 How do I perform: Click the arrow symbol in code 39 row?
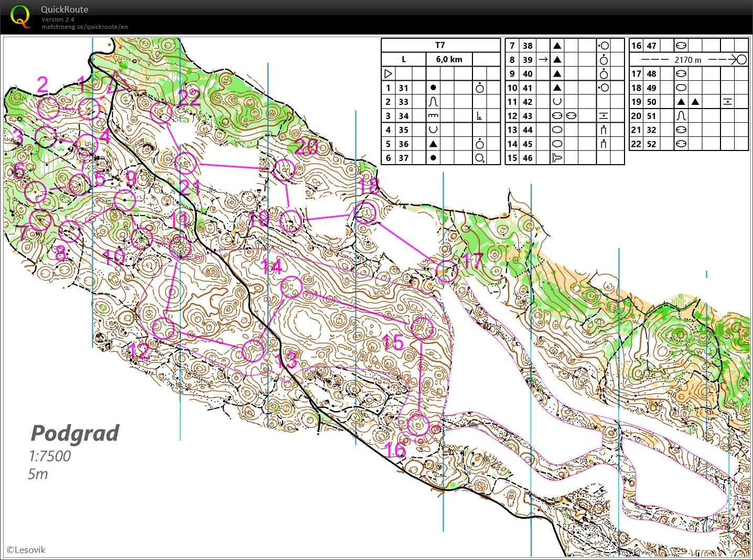[x=543, y=60]
